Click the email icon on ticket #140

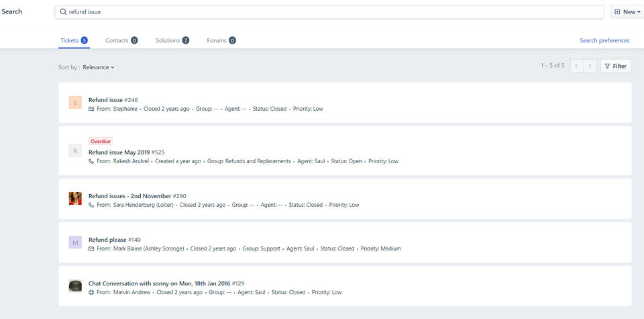click(91, 248)
